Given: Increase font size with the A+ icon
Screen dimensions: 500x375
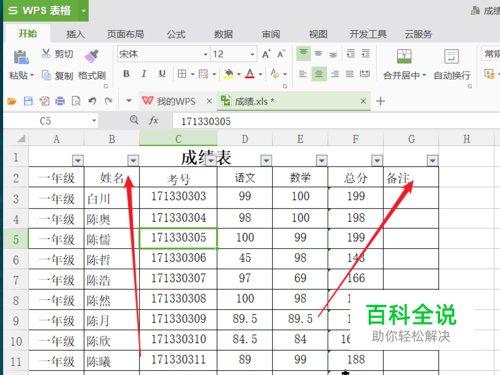Looking at the screenshot, I should (x=266, y=54).
